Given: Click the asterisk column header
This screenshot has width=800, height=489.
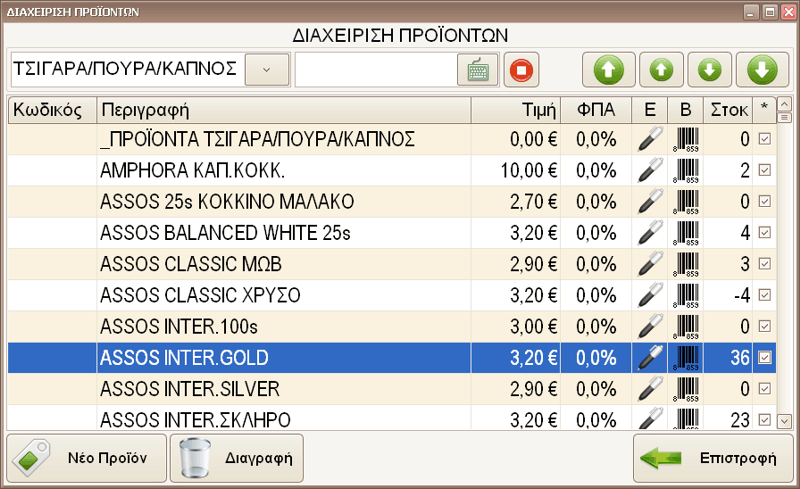Looking at the screenshot, I should [x=764, y=110].
